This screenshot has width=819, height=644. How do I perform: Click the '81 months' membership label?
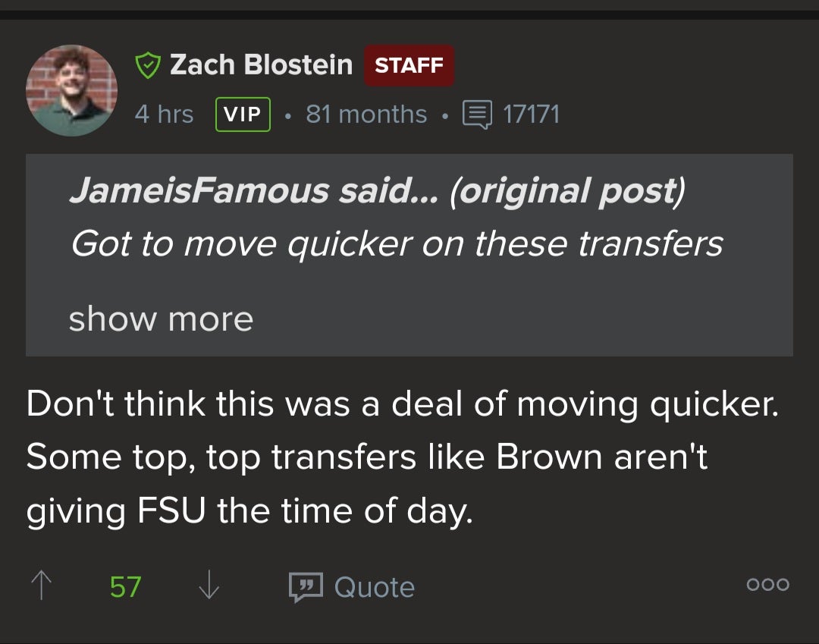click(366, 115)
